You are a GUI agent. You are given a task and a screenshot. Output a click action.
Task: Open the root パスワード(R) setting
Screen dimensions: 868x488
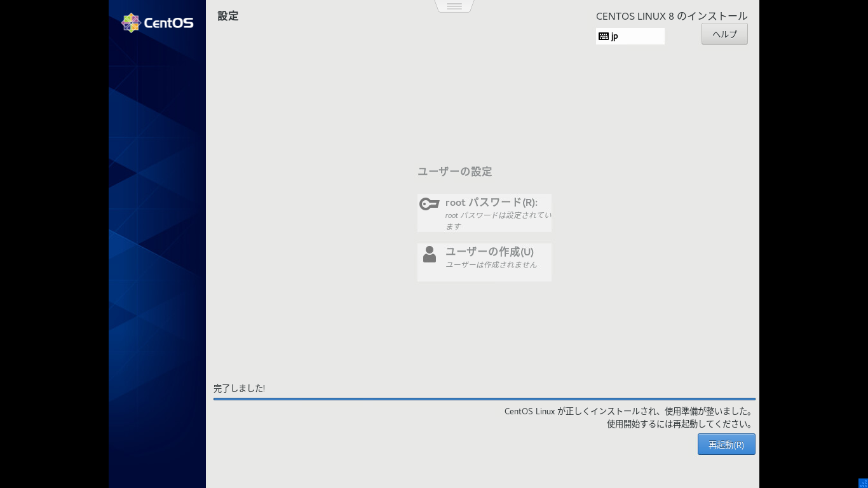484,213
